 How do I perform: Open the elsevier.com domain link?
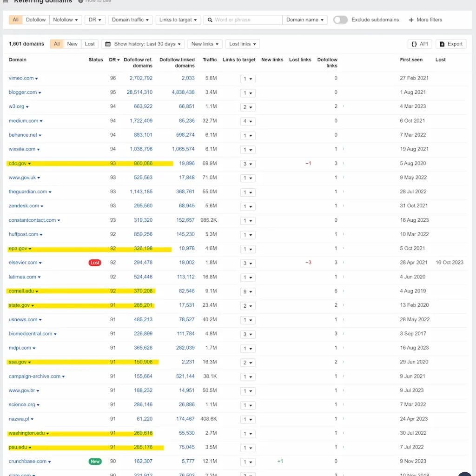point(23,263)
